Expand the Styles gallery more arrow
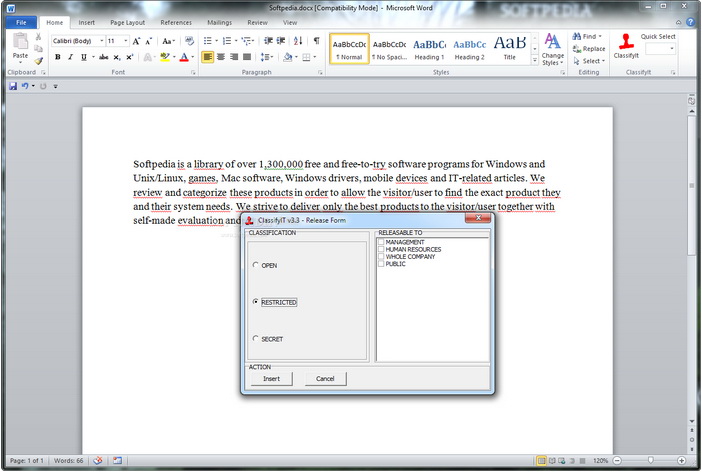702x472 pixels. click(535, 60)
